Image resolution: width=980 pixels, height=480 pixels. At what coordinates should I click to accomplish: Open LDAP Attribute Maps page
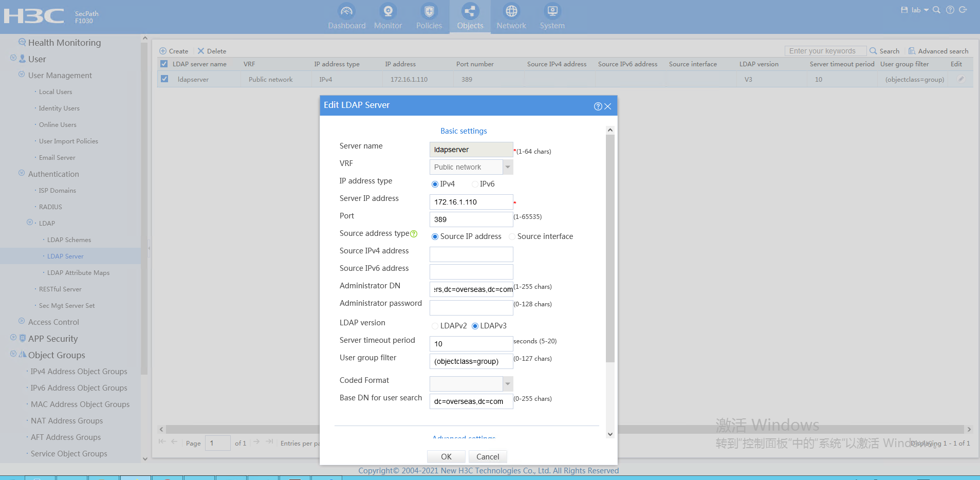(x=78, y=273)
